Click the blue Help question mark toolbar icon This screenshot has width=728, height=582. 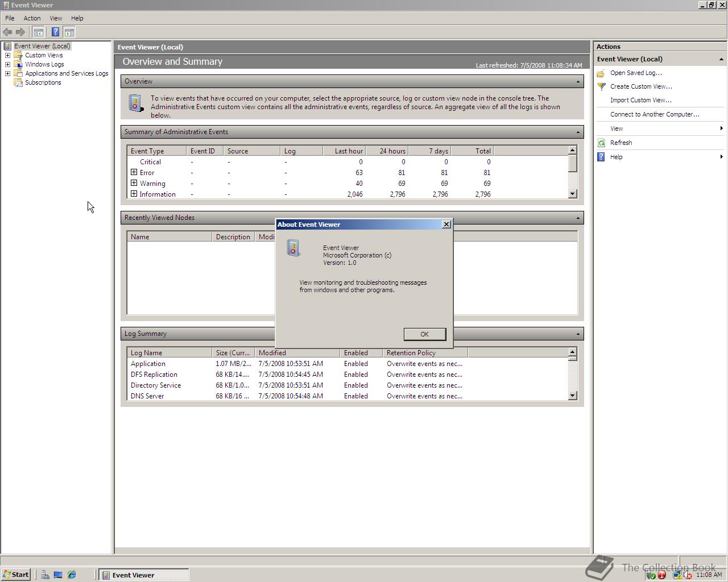coord(55,32)
